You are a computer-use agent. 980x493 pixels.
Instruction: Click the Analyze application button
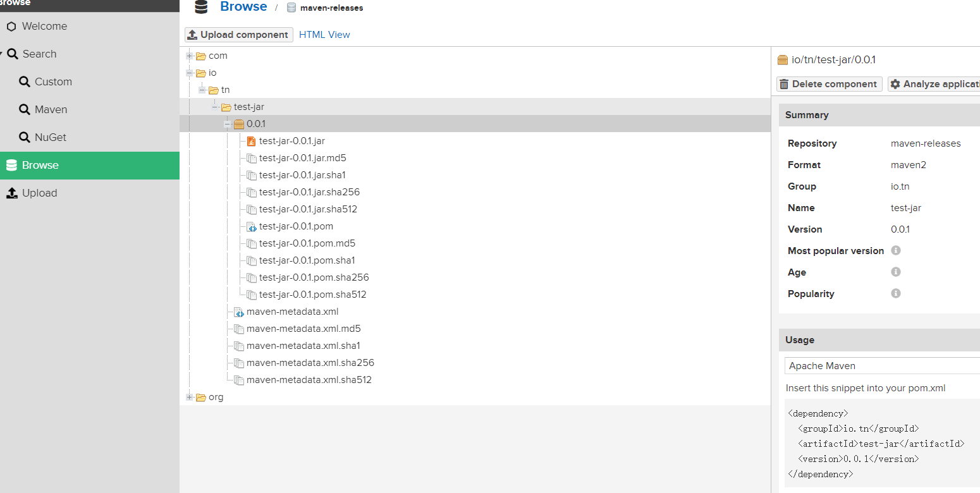coord(934,84)
